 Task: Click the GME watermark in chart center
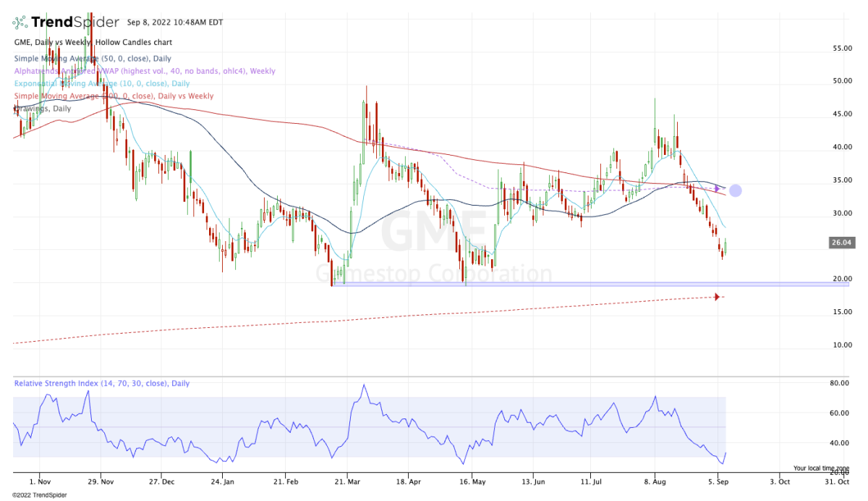[435, 230]
